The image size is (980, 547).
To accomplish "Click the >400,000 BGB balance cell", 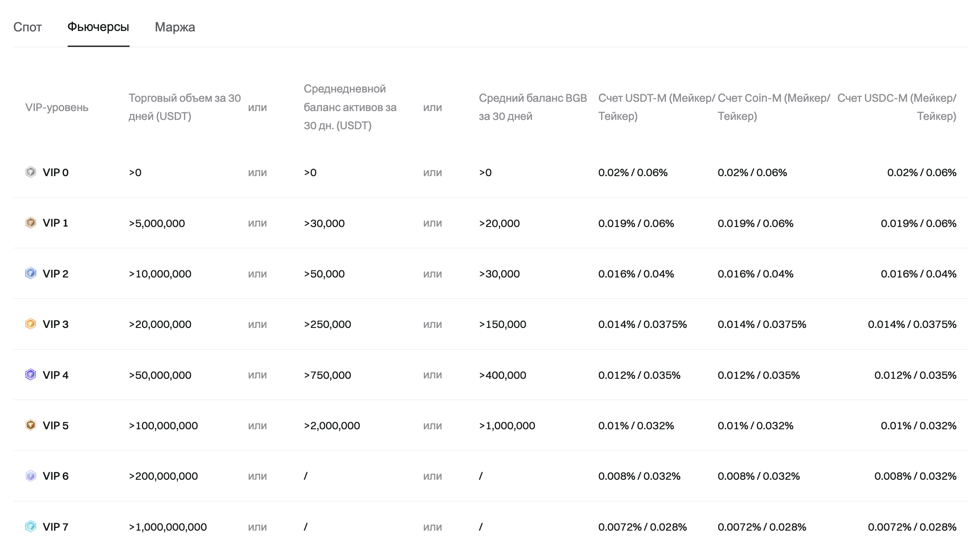I will coord(502,375).
